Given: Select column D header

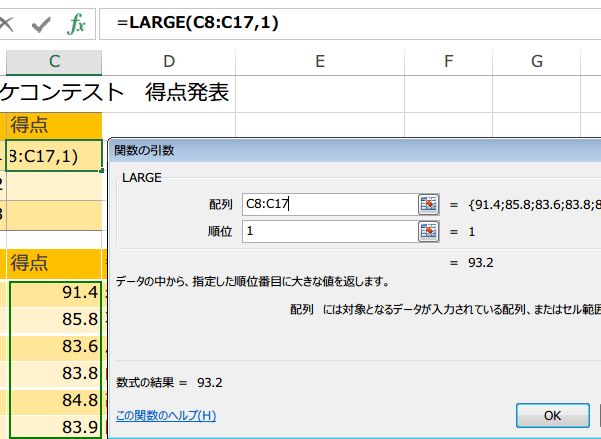Looking at the screenshot, I should click(169, 62).
